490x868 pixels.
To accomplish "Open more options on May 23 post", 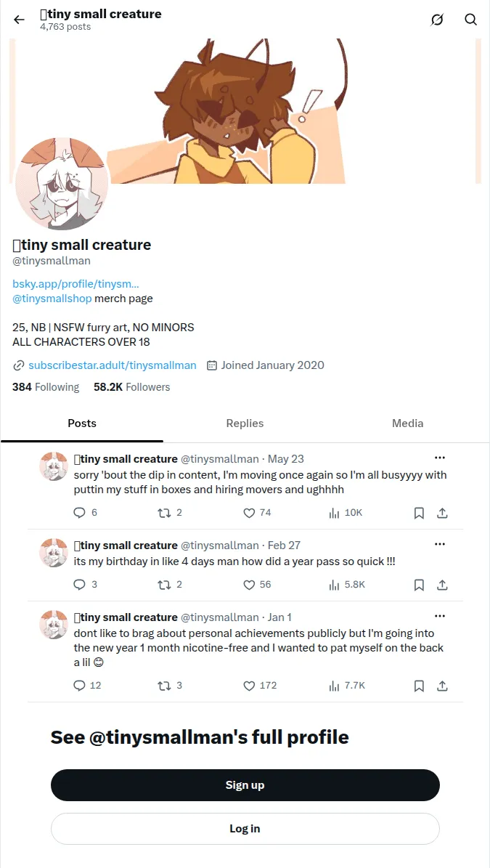I will click(440, 458).
